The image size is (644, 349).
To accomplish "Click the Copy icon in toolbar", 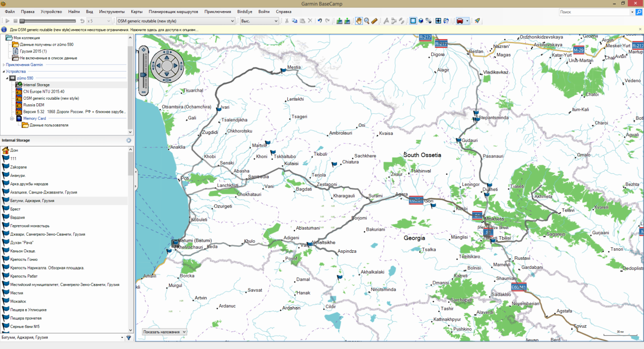I will click(294, 21).
